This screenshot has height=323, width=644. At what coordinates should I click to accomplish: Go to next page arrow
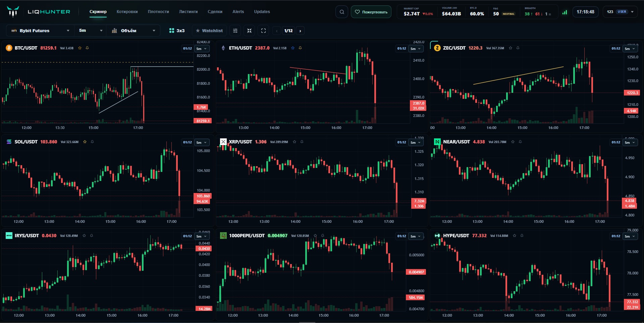point(300,31)
